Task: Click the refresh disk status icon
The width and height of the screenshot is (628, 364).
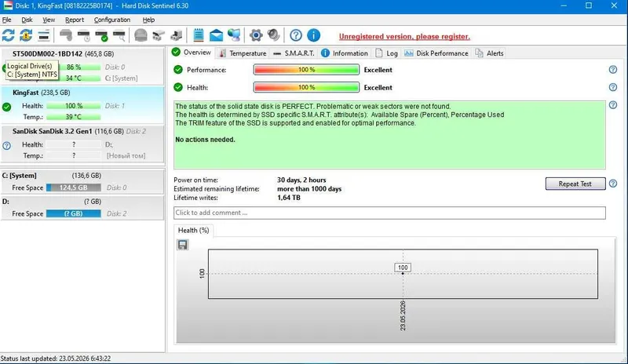Action: coord(9,35)
